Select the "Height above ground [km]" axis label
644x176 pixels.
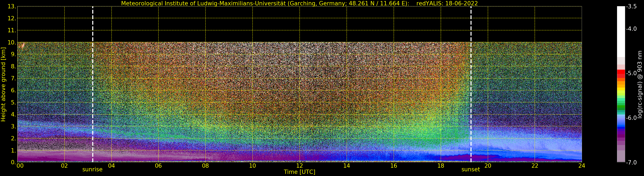(3, 84)
